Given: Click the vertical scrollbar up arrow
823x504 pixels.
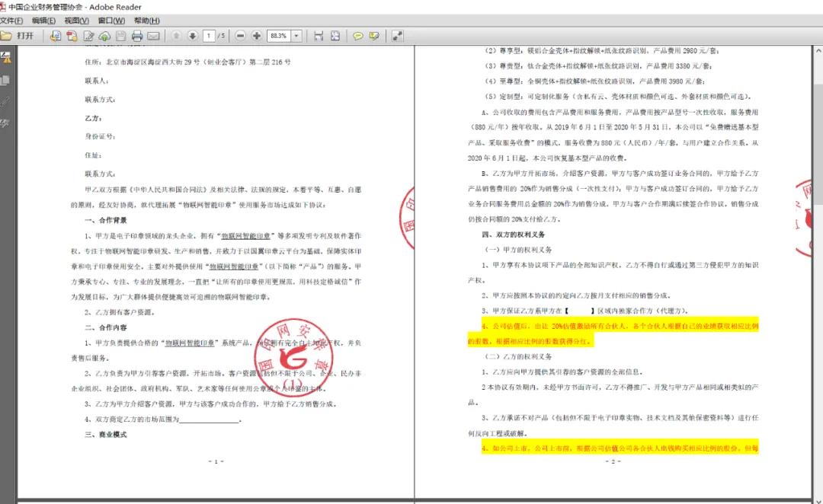Looking at the screenshot, I should click(x=818, y=51).
